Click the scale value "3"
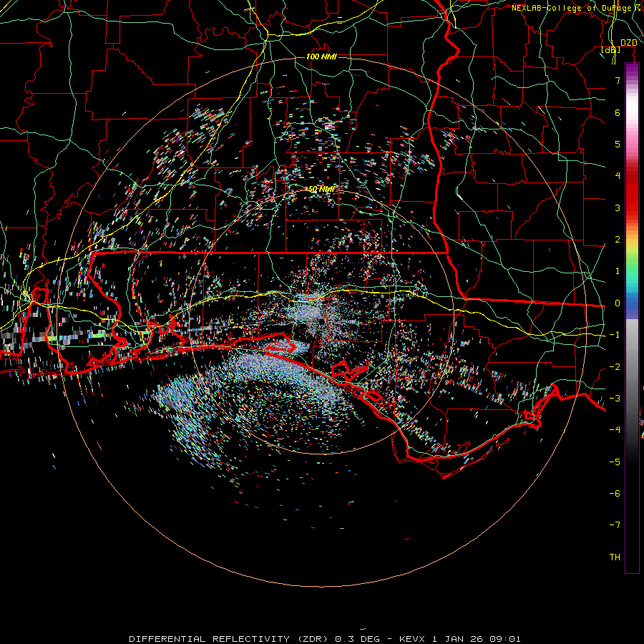 click(618, 208)
